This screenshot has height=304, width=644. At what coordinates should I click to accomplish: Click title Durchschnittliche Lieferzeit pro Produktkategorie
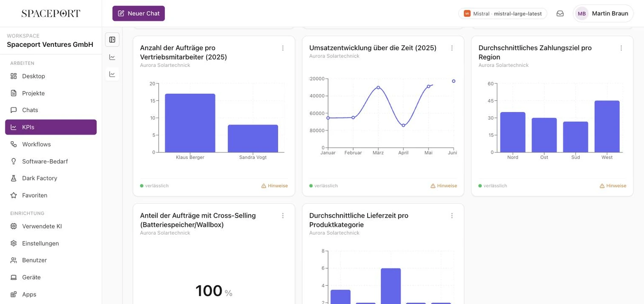pyautogui.click(x=359, y=220)
